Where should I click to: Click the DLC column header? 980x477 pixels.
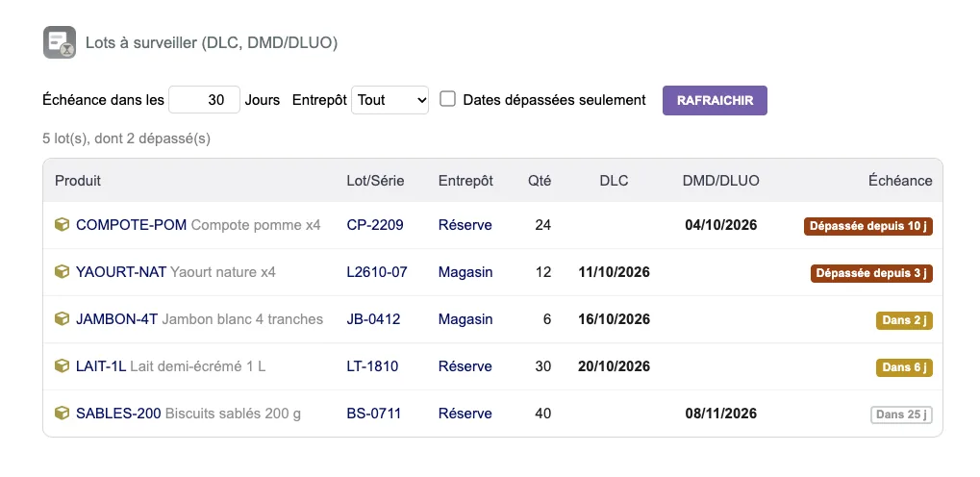pos(615,181)
